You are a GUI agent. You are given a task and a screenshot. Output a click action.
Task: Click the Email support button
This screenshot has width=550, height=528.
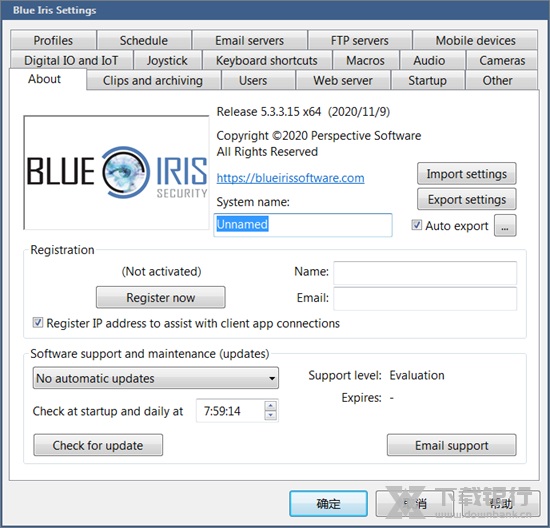[x=451, y=445]
